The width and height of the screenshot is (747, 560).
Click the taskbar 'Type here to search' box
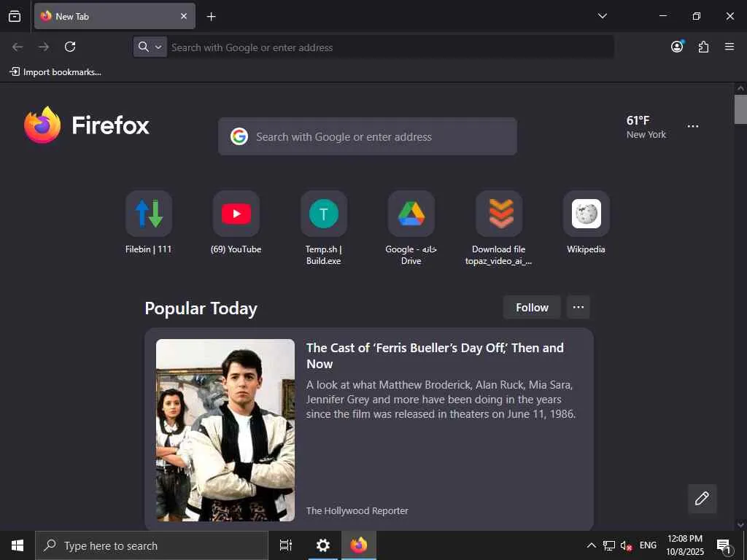[x=152, y=545]
